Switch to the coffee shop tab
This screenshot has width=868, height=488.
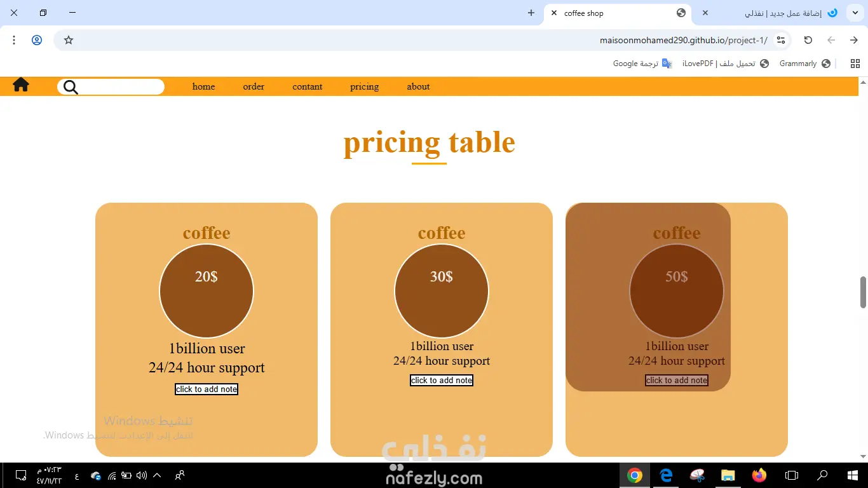[x=618, y=13]
